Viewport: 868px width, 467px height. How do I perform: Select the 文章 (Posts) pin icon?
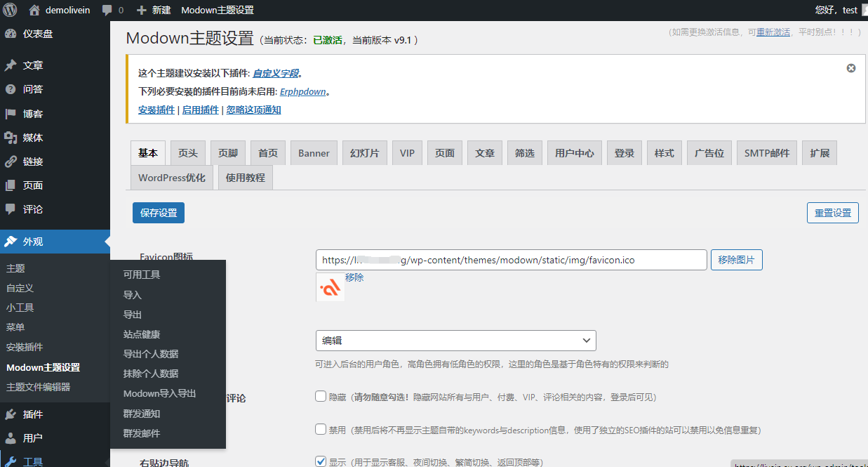[x=11, y=65]
